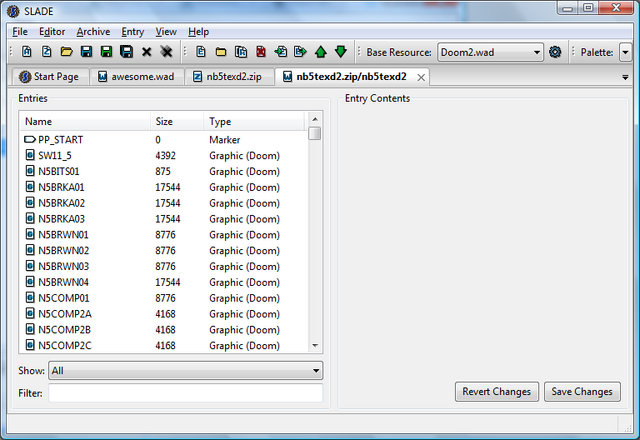
Task: Click the entries list scrollbar thumb
Action: 315,133
